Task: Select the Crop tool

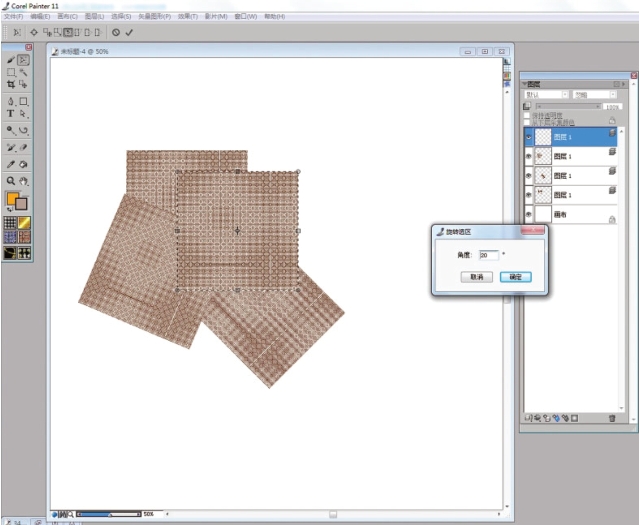Action: (x=11, y=85)
